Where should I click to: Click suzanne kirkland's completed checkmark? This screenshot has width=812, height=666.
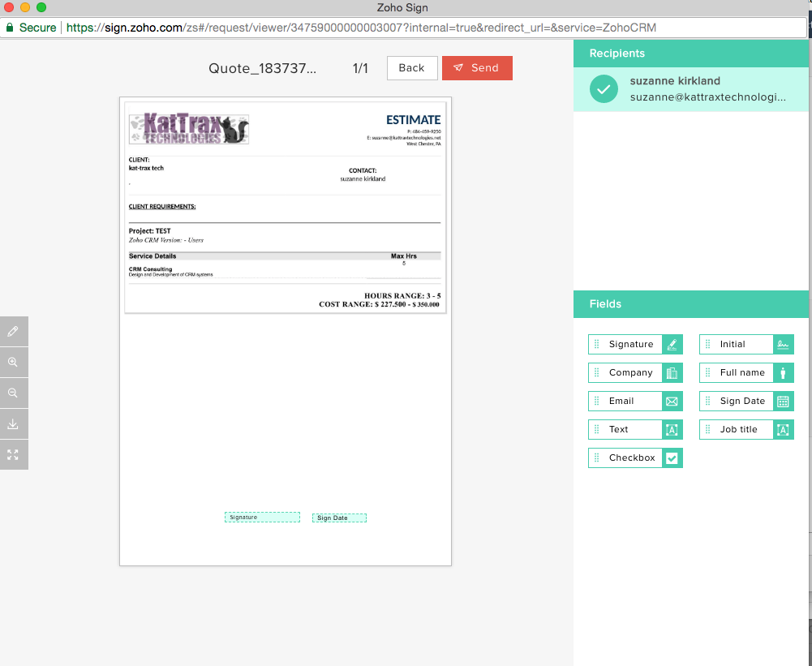click(x=604, y=88)
